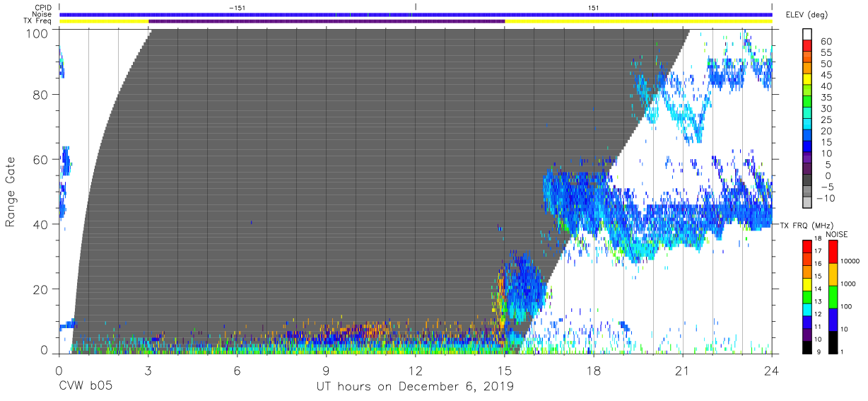
Task: Click the '60' range gate tick label
Action: (x=40, y=160)
